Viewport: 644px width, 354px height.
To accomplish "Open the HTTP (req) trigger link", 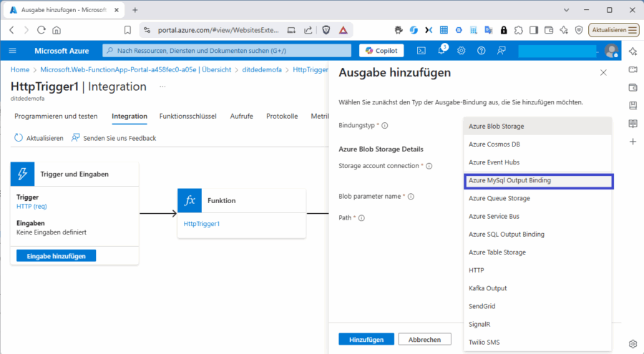I will [x=31, y=207].
